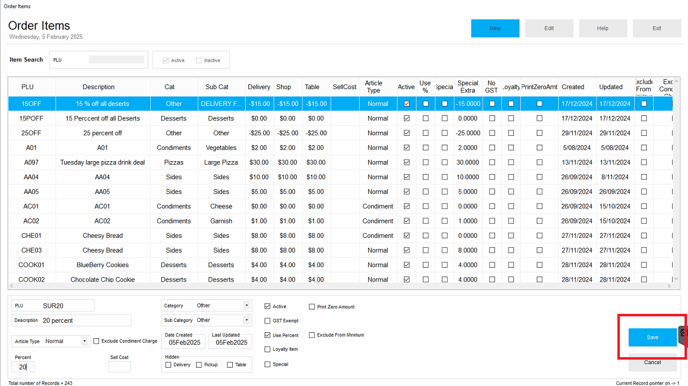
Task: Click the Exit button
Action: point(656,28)
